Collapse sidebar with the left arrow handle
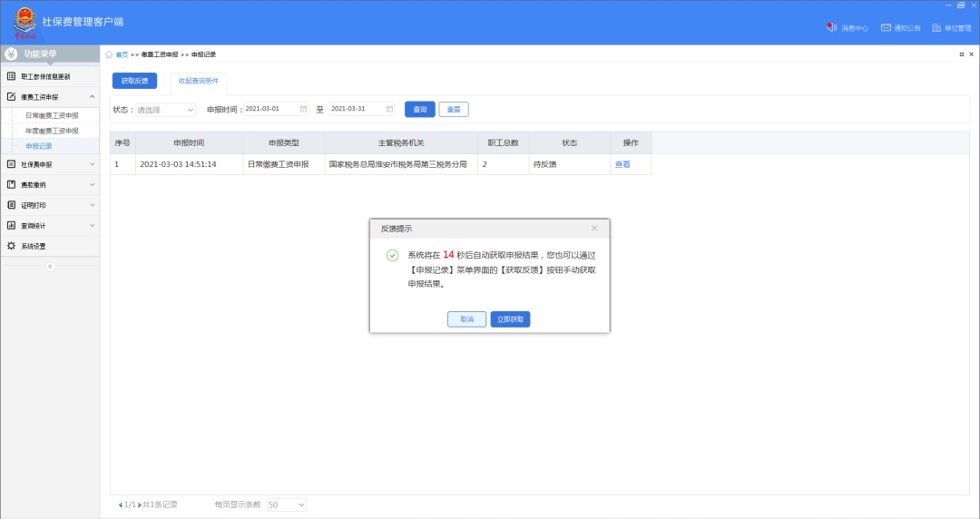This screenshot has width=980, height=519. pos(50,266)
